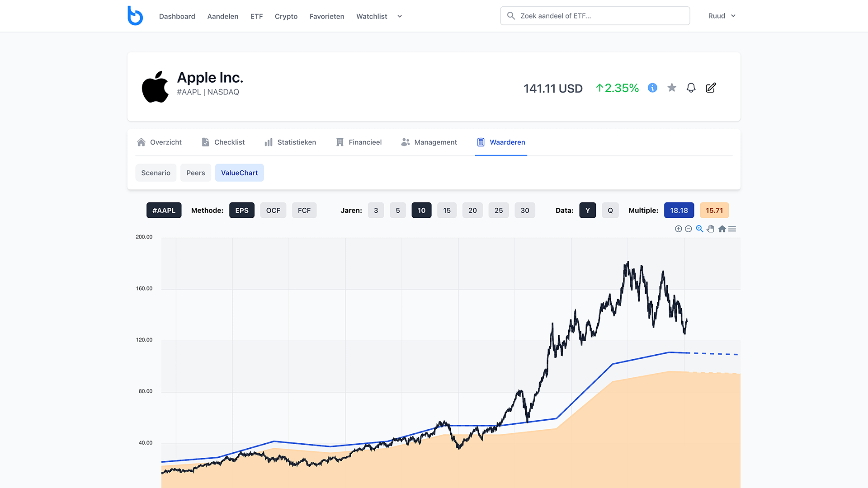
Task: Go to ETF page
Action: click(x=256, y=16)
